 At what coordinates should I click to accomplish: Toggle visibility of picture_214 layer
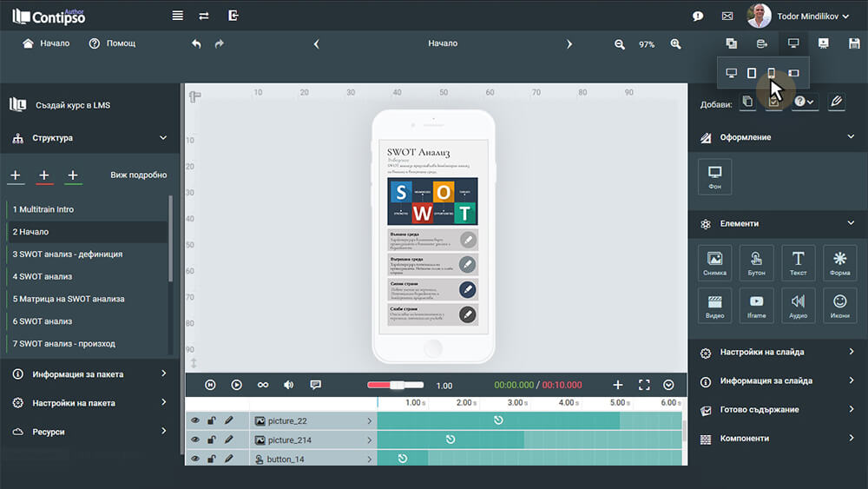[x=194, y=439]
